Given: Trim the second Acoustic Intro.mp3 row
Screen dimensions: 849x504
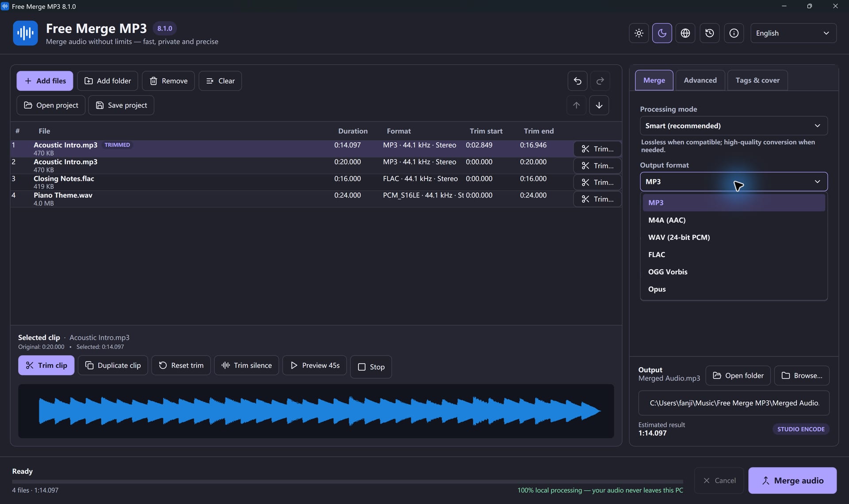Looking at the screenshot, I should click(x=597, y=166).
